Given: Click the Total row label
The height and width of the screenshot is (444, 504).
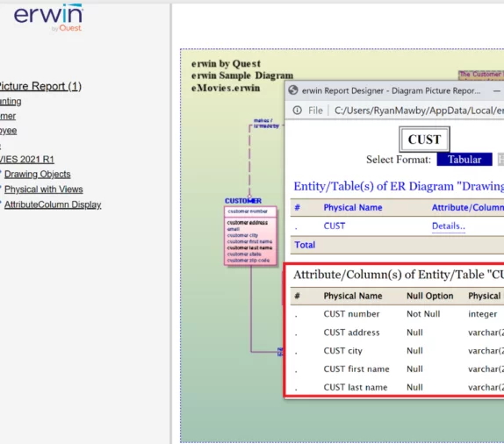Looking at the screenshot, I should pos(305,245).
